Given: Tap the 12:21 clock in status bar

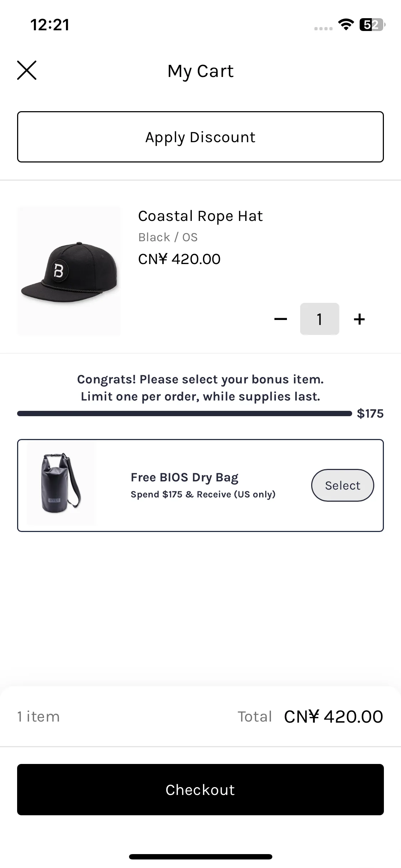Looking at the screenshot, I should pos(50,25).
